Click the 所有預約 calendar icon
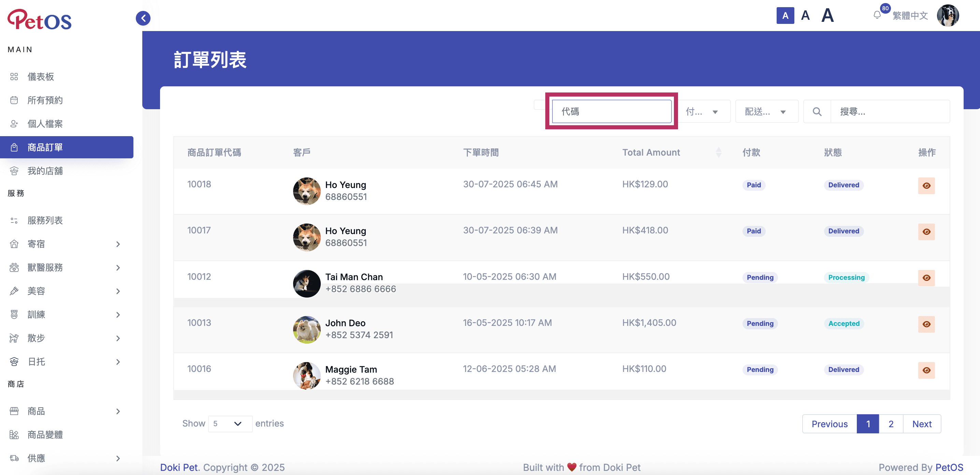 tap(14, 100)
